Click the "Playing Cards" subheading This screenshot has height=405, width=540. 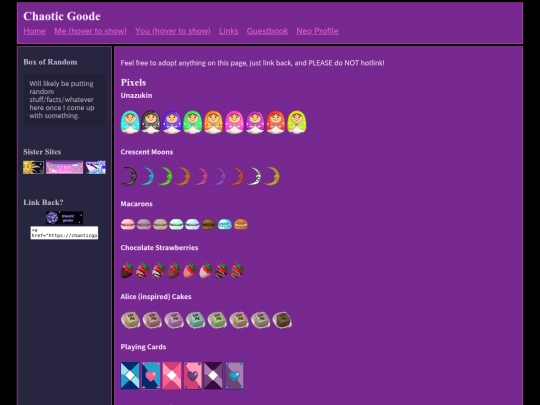click(143, 347)
